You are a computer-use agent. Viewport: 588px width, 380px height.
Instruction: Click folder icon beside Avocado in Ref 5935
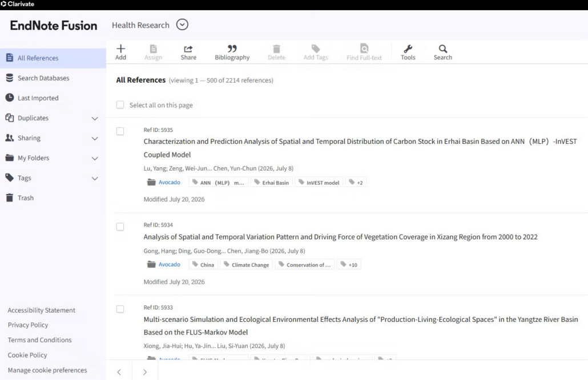click(151, 182)
